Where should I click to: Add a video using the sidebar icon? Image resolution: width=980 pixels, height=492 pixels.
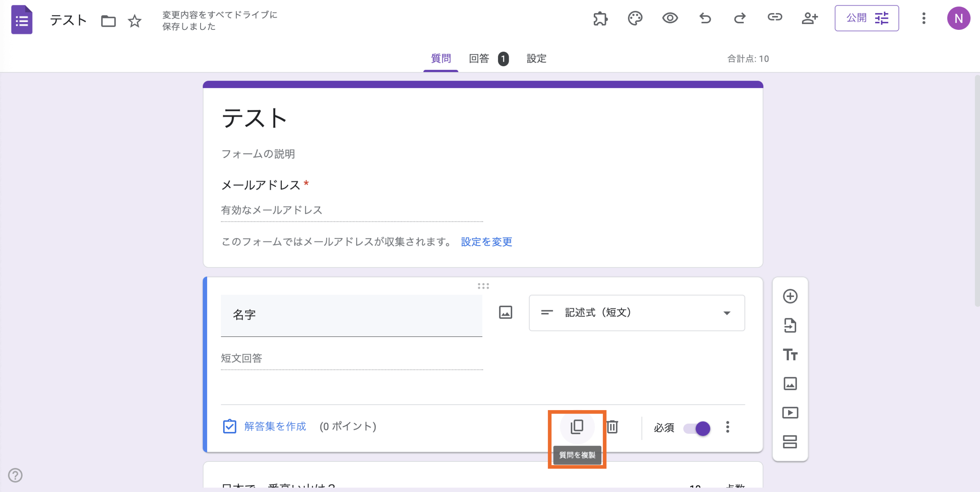coord(791,412)
